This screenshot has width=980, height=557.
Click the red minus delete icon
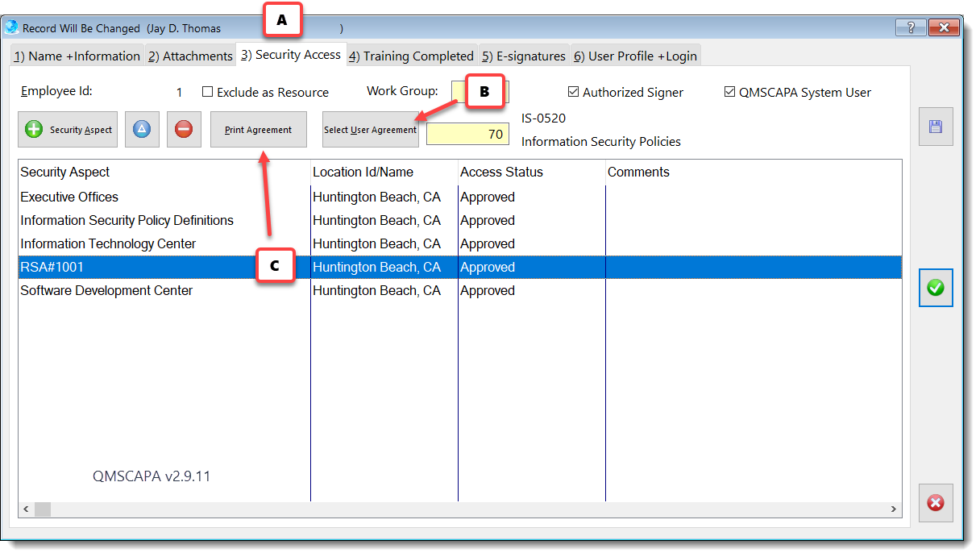coord(184,130)
